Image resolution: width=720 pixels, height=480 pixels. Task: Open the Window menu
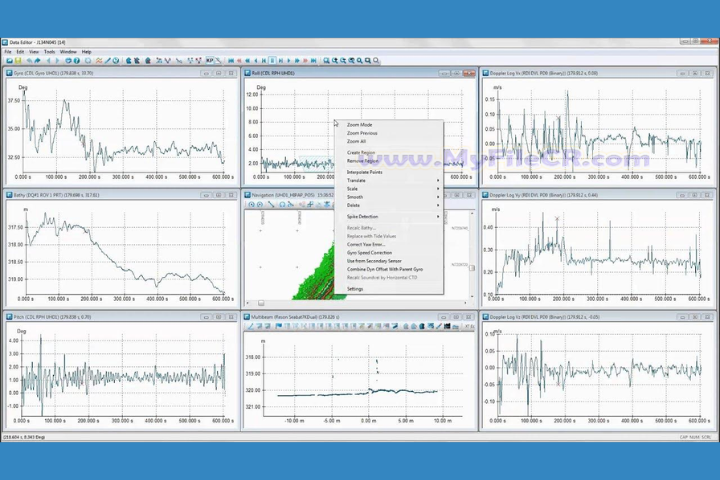pyautogui.click(x=68, y=52)
